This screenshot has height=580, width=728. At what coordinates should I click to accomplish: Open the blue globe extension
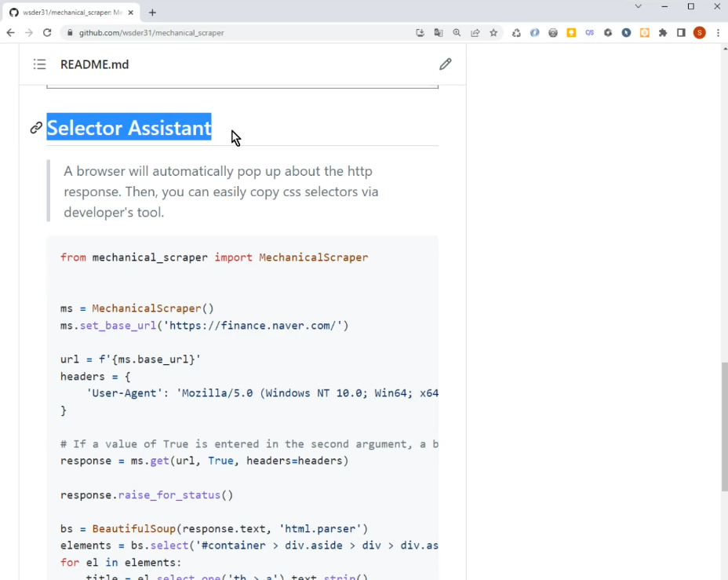point(535,32)
